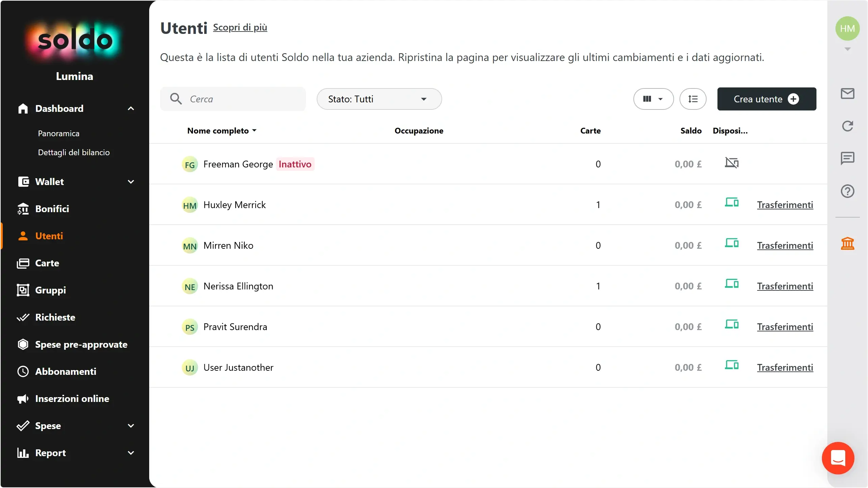Open Inserzioni online section
The image size is (868, 488).
(72, 399)
